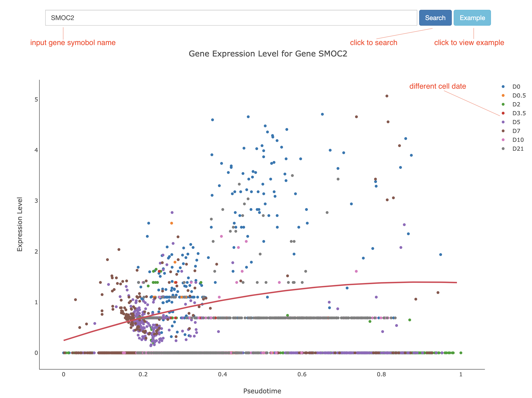Click the x-axis tick label 0.4
The width and height of the screenshot is (532, 398).
coord(222,374)
